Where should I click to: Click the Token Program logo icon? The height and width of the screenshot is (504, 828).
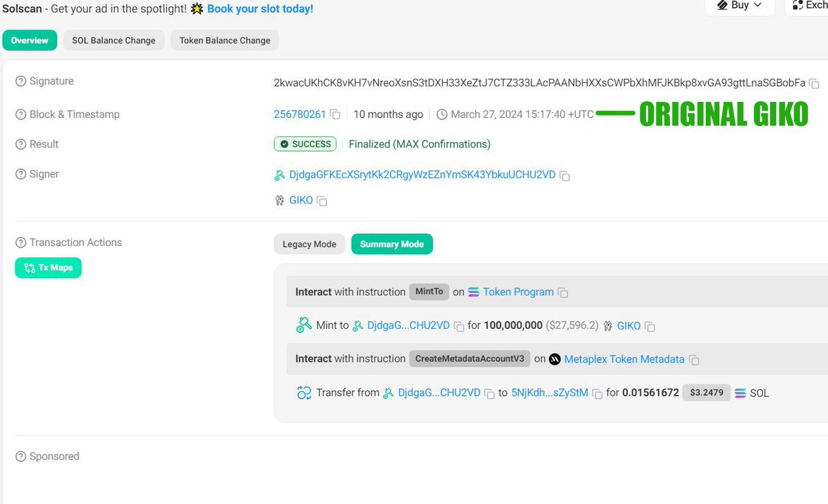pyautogui.click(x=473, y=292)
